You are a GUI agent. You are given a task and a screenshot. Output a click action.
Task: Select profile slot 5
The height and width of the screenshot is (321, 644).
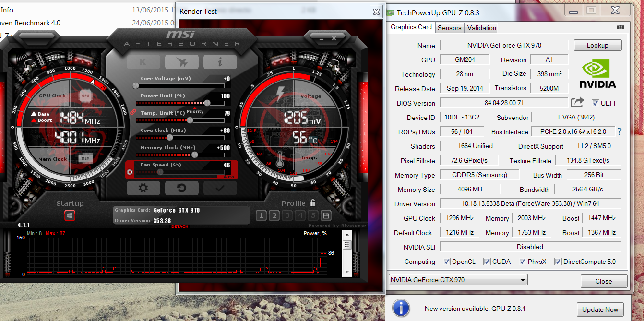pos(313,215)
